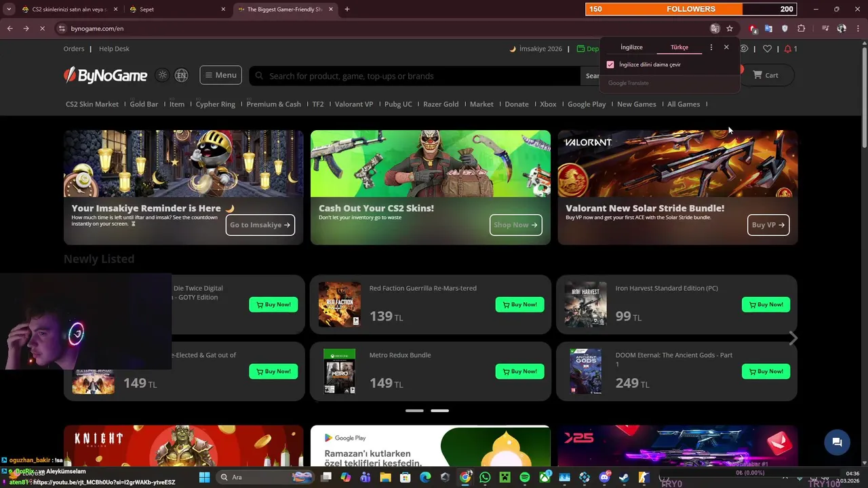Open CS2 Skin Market category
868x488 pixels.
[92, 104]
